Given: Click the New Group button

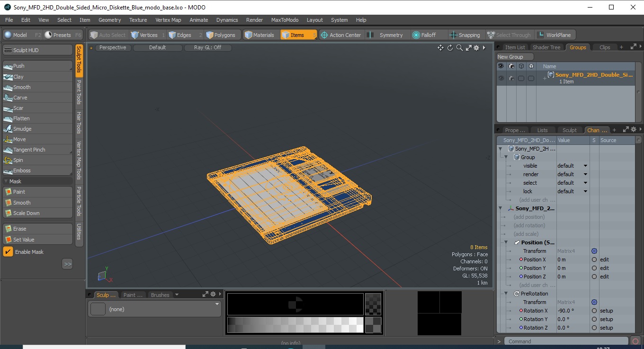Looking at the screenshot, I should [515, 57].
